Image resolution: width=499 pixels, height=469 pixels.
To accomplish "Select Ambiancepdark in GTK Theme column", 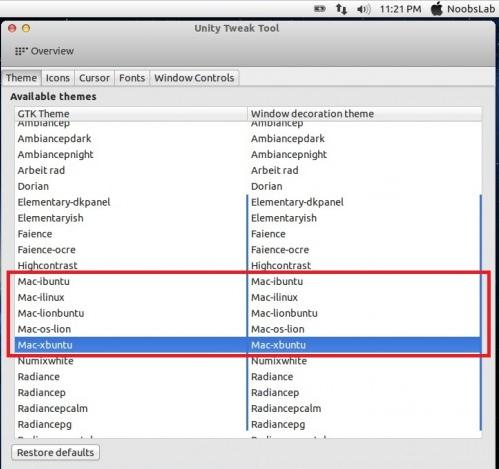I will [131, 139].
